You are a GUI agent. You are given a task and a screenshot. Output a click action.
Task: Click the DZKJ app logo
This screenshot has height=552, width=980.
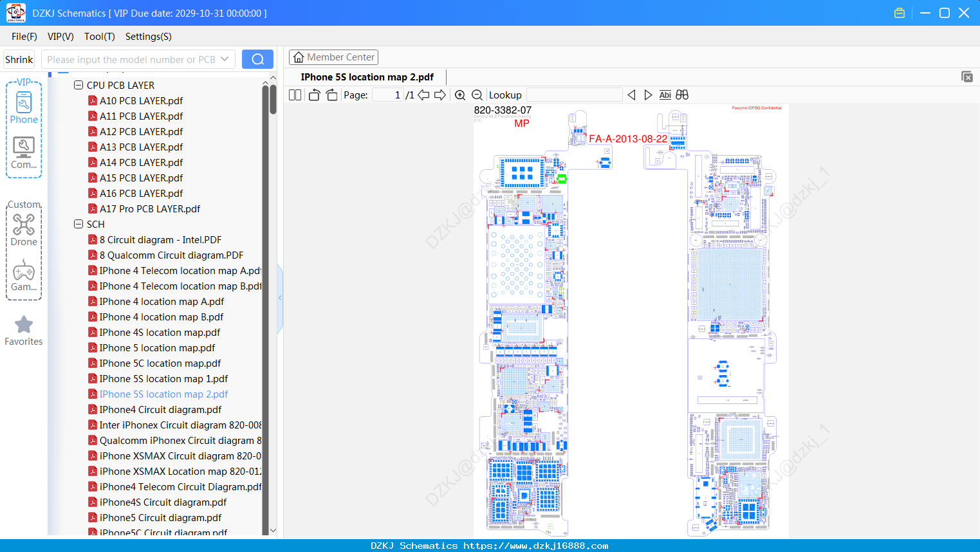tap(15, 13)
